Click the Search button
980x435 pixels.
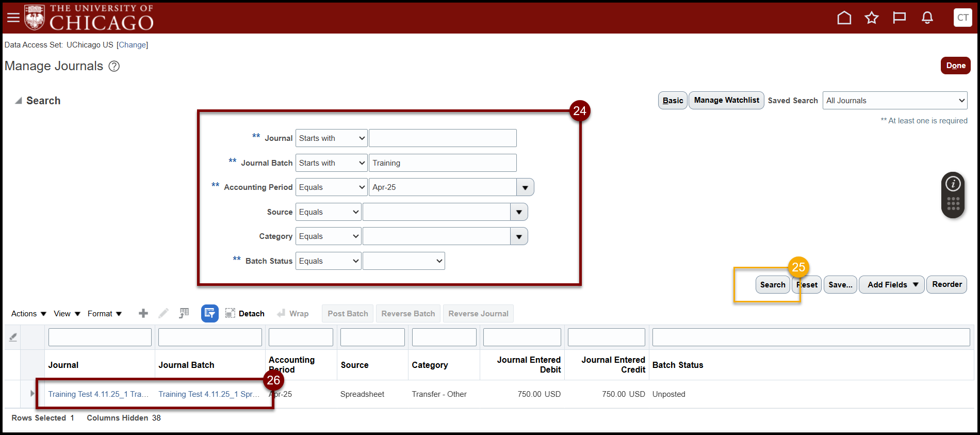click(x=772, y=285)
